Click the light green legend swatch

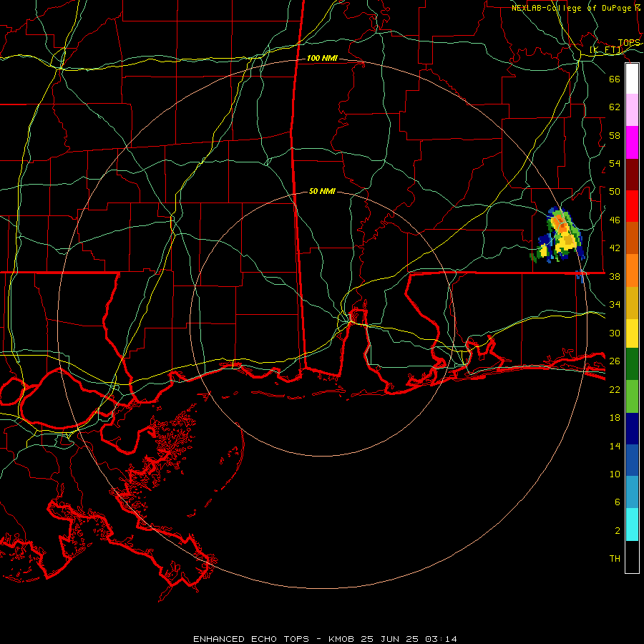632,396
